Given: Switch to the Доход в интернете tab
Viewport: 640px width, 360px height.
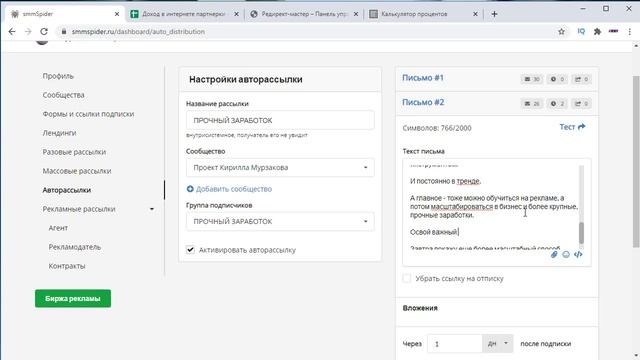Looking at the screenshot, I should (184, 14).
